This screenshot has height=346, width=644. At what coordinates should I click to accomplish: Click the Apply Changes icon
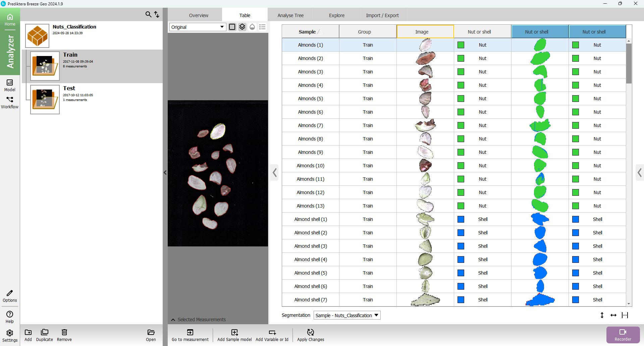coord(311,335)
